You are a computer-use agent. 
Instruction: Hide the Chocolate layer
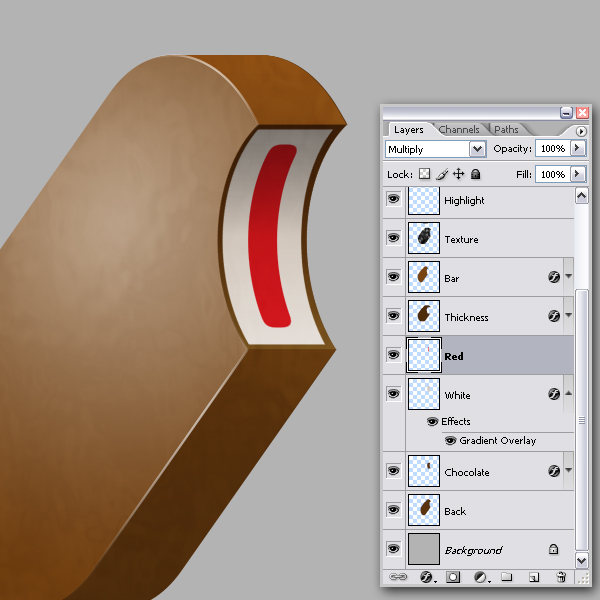click(393, 471)
